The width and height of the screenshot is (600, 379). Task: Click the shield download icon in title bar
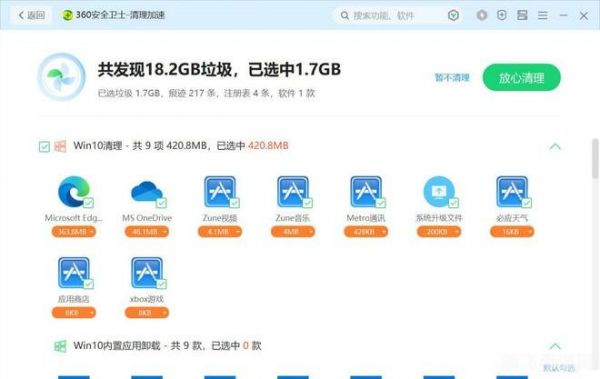tap(502, 15)
